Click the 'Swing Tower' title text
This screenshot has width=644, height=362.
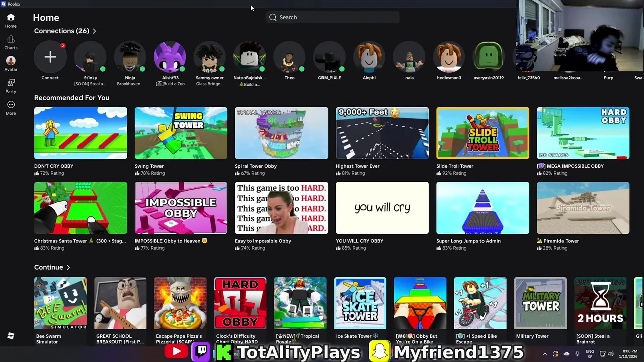149,166
